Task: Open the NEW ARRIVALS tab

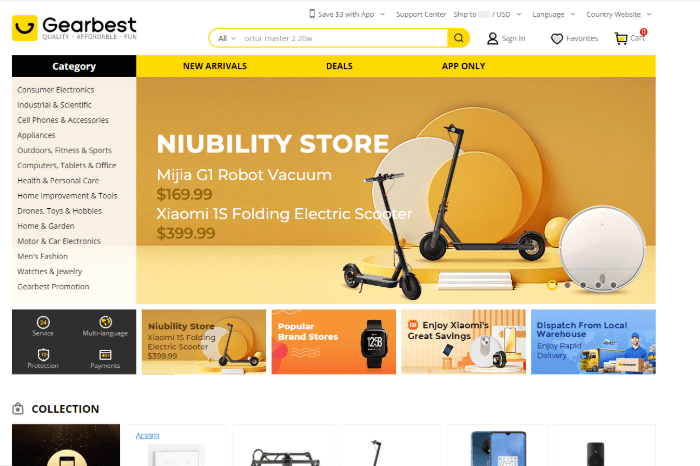Action: tap(215, 66)
